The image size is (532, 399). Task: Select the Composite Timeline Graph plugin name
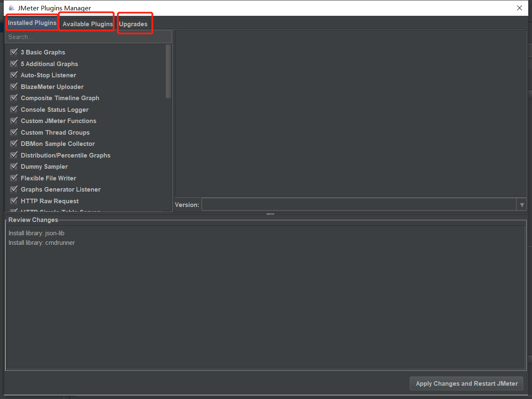point(60,98)
